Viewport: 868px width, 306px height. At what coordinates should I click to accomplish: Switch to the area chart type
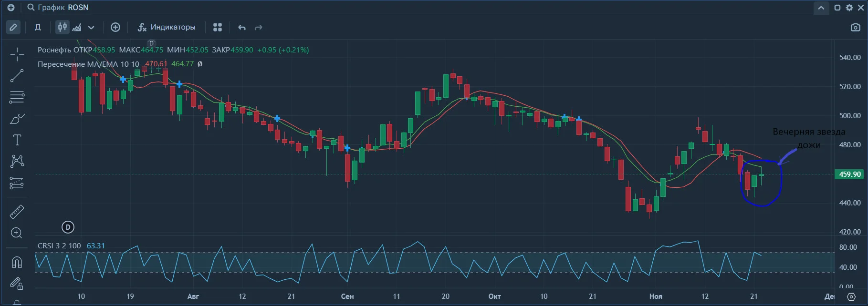[76, 27]
